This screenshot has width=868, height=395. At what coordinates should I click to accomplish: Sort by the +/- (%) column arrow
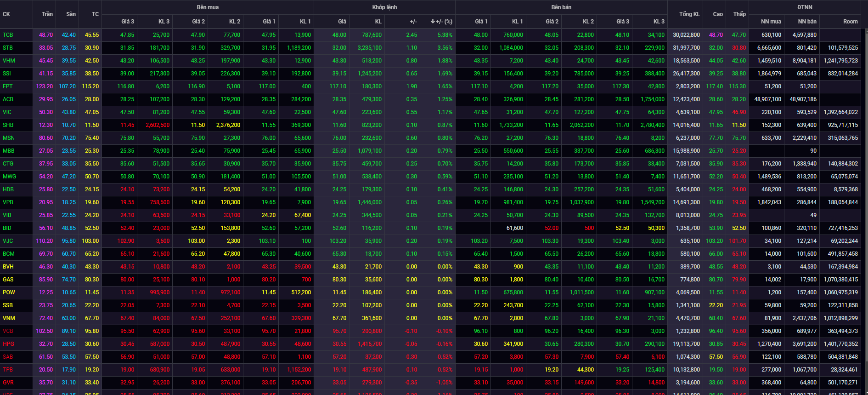point(433,22)
